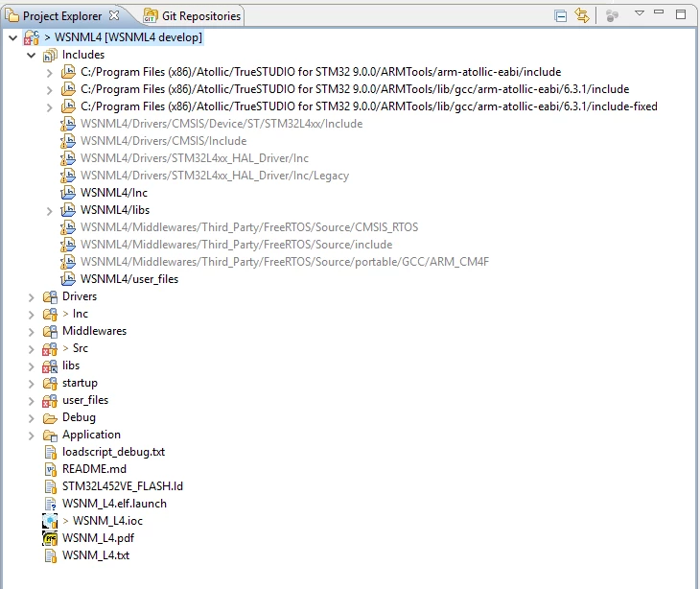Select the FreeRTOS/Source/CMSIS_RTOS include entry
This screenshot has width=700, height=589.
pyautogui.click(x=249, y=227)
